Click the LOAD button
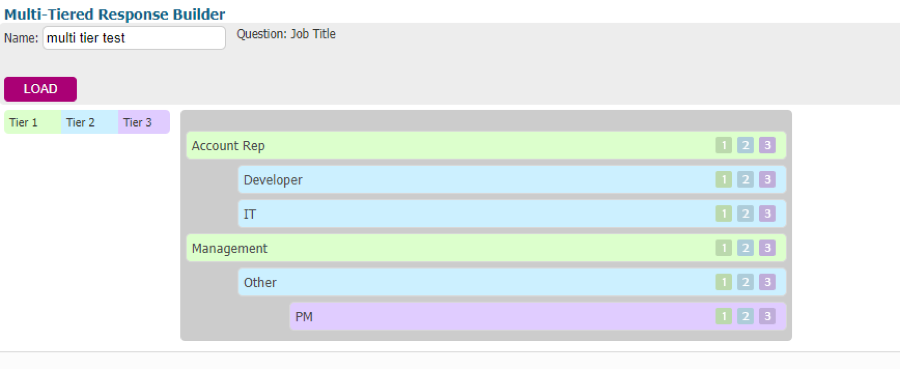The width and height of the screenshot is (900, 369). point(40,90)
